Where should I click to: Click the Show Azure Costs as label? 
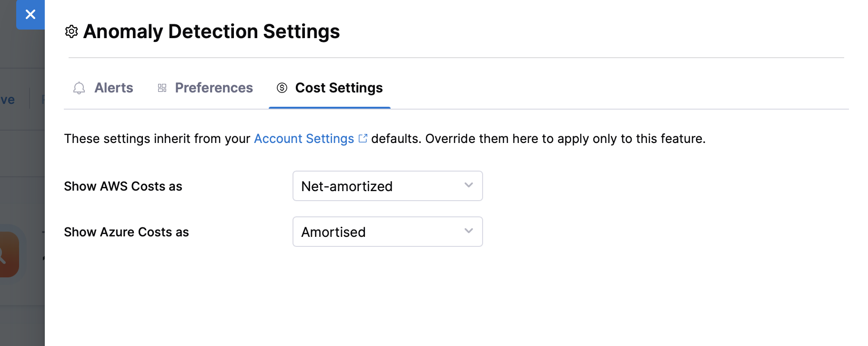[x=126, y=232]
